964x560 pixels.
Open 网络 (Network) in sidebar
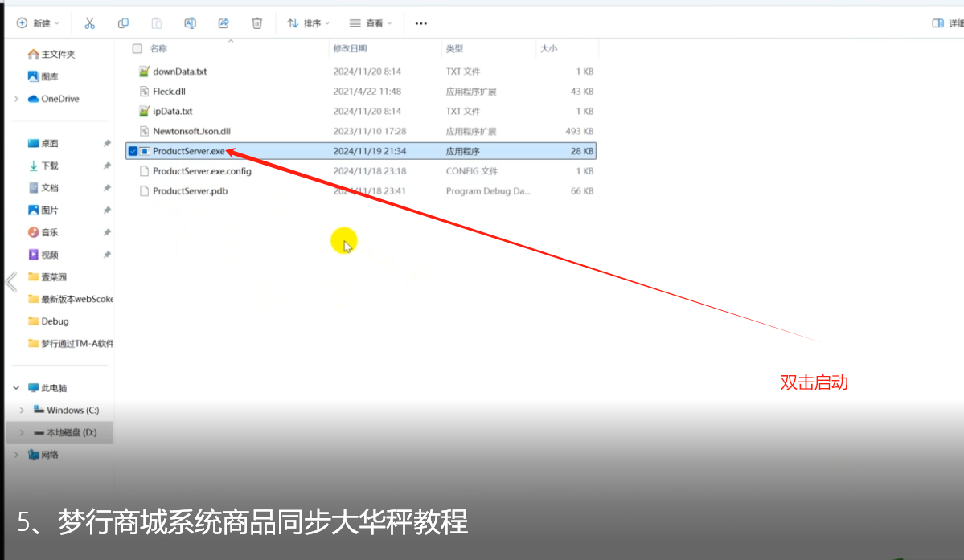[x=43, y=455]
